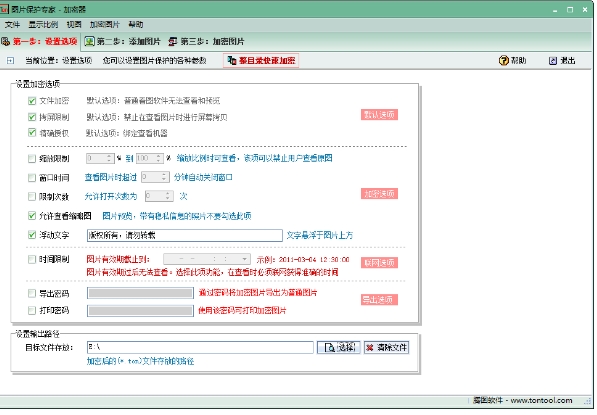The height and width of the screenshot is (415, 597).
Task: Click www.tontool.com in status bar
Action: [541, 401]
